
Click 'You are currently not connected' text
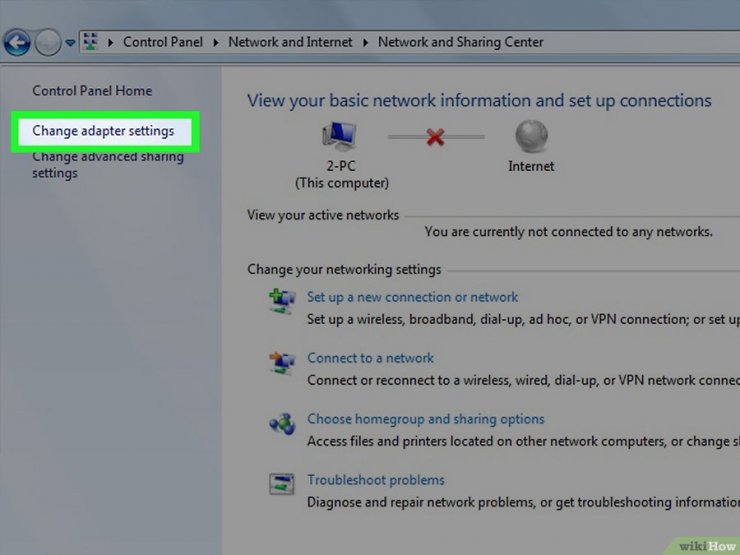pos(569,232)
